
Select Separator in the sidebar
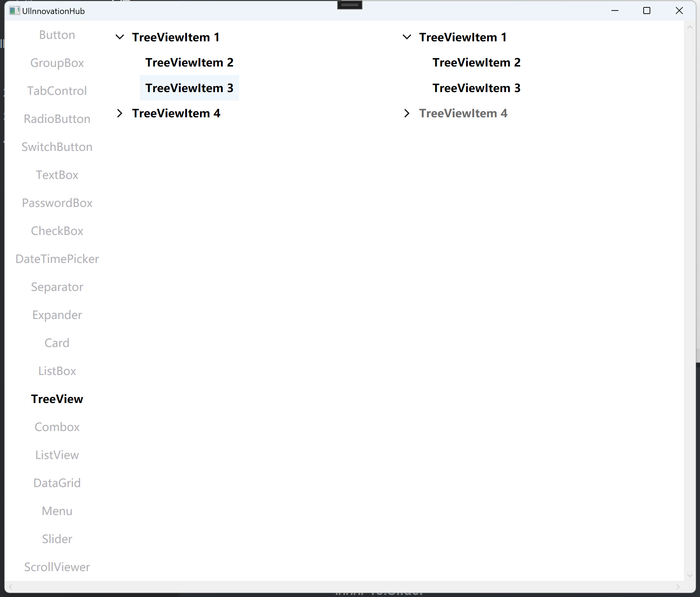[57, 287]
